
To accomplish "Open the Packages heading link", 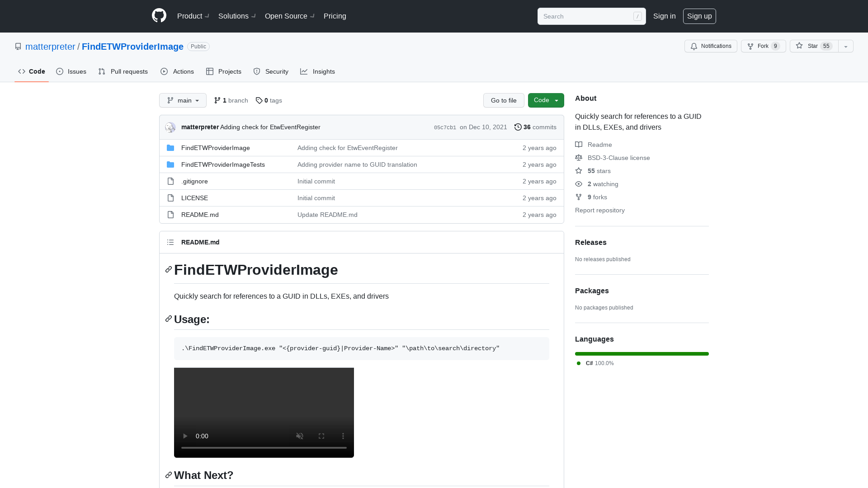I will tap(592, 291).
